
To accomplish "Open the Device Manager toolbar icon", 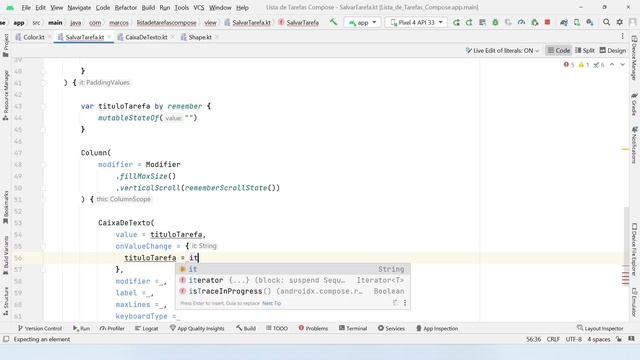I will tap(577, 22).
